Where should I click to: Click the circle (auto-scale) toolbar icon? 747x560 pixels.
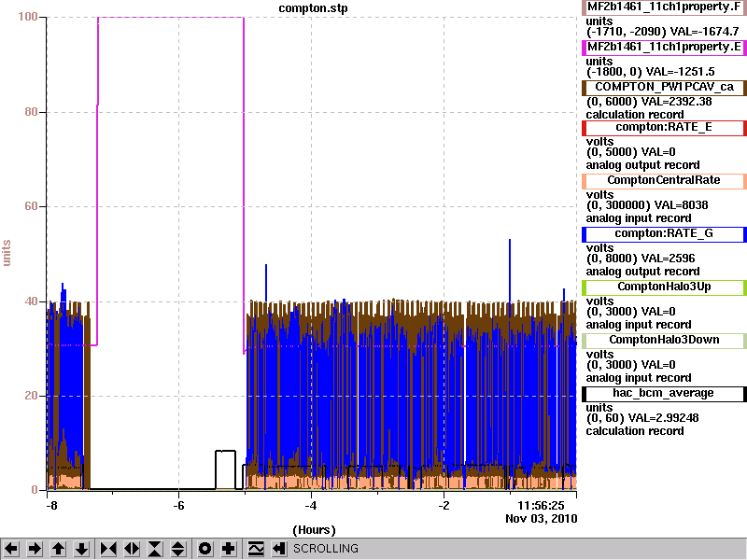click(x=204, y=549)
